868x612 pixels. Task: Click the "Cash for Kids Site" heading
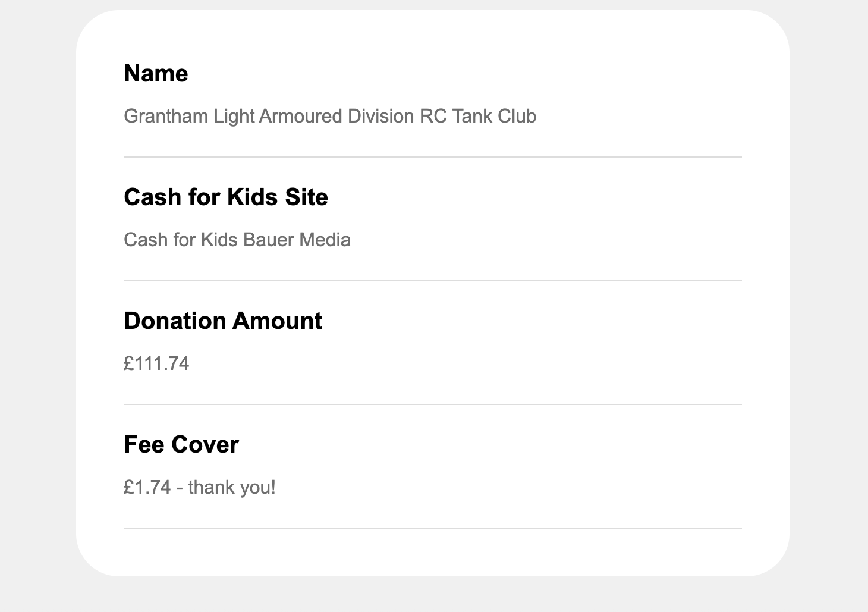tap(226, 197)
